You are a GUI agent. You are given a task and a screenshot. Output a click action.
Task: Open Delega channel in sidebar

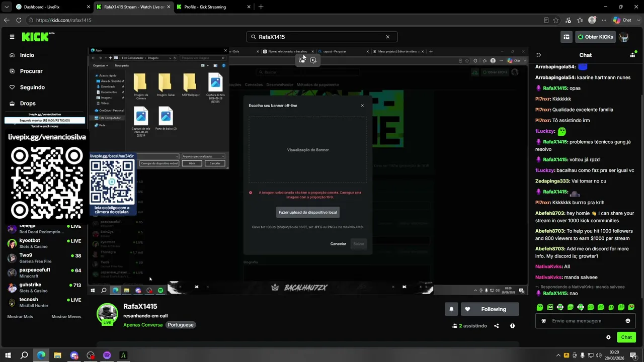[x=45, y=229]
